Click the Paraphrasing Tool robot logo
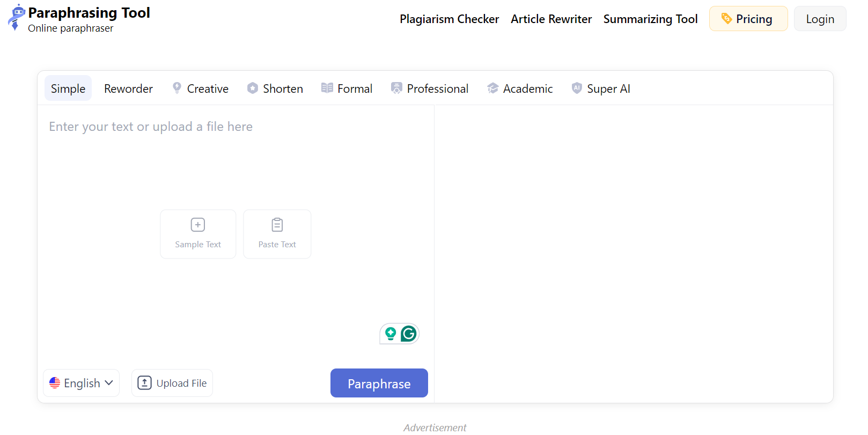Image resolution: width=868 pixels, height=435 pixels. coord(16,17)
